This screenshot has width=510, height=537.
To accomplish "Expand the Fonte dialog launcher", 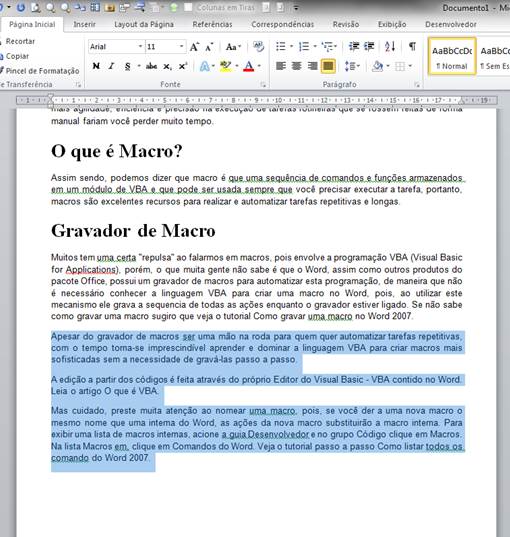I will (x=263, y=85).
